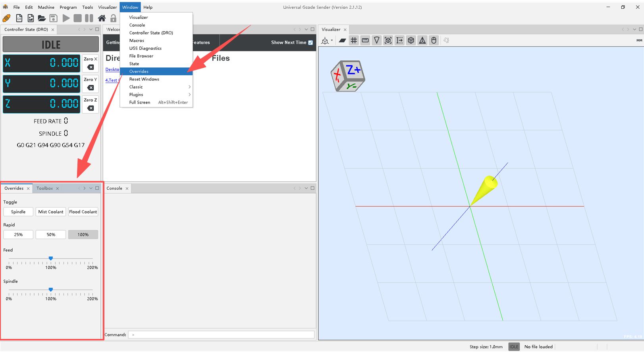Toggle the Flood Coolant button
The width and height of the screenshot is (644, 352).
tap(83, 212)
